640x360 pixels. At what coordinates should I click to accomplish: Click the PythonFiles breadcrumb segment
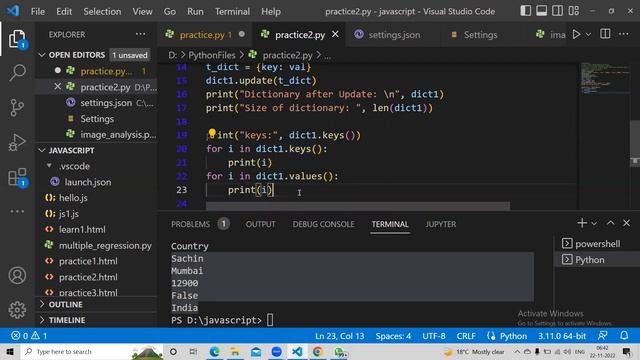click(x=211, y=55)
